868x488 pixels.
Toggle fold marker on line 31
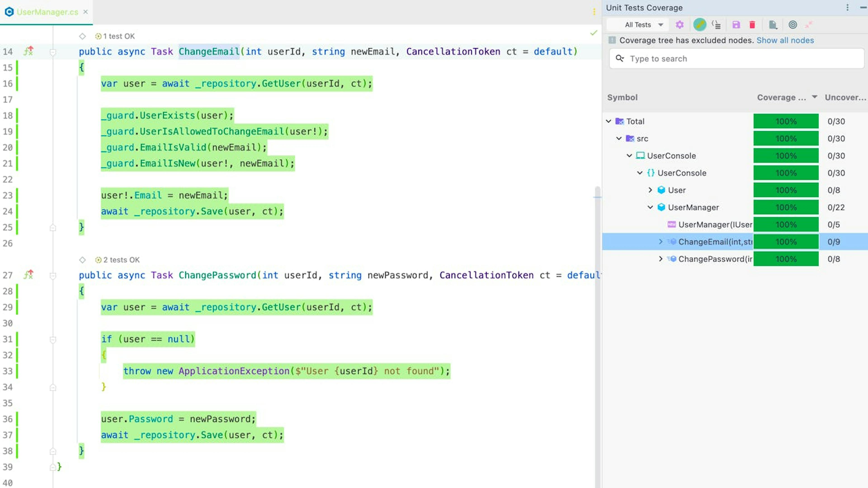[53, 339]
